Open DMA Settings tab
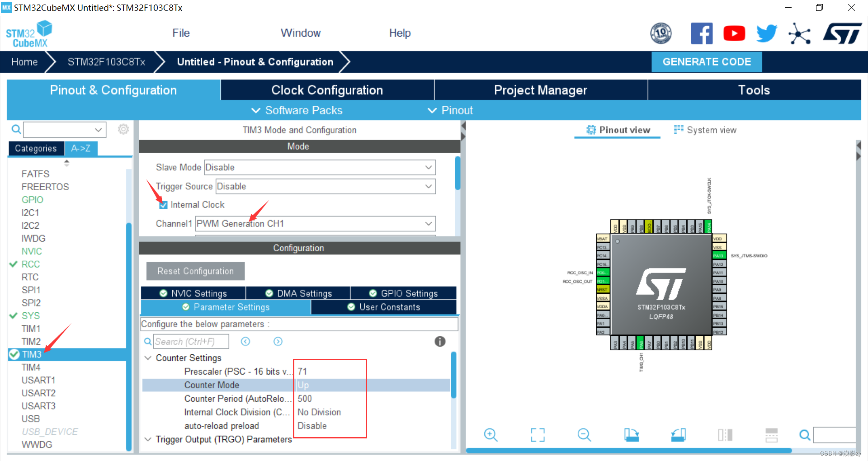868x461 pixels. (298, 293)
